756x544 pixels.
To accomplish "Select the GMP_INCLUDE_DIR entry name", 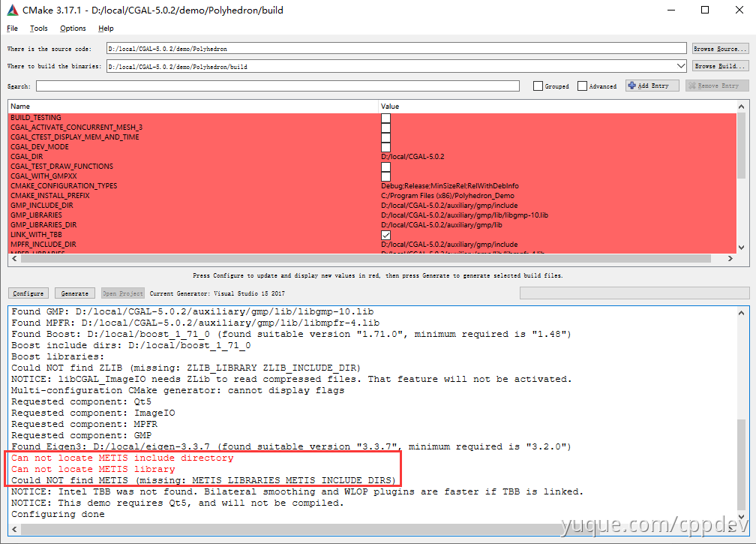I will pos(42,206).
